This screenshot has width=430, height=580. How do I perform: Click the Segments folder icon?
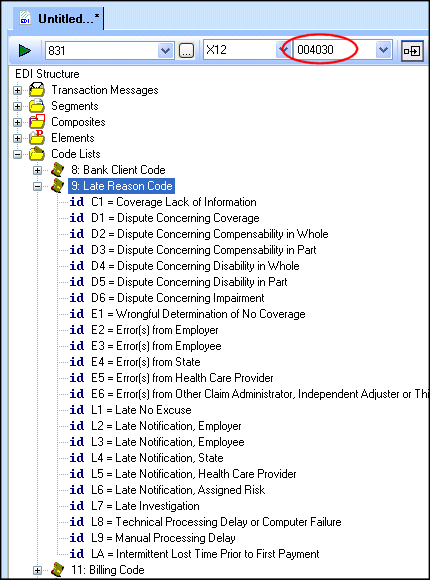[37, 106]
